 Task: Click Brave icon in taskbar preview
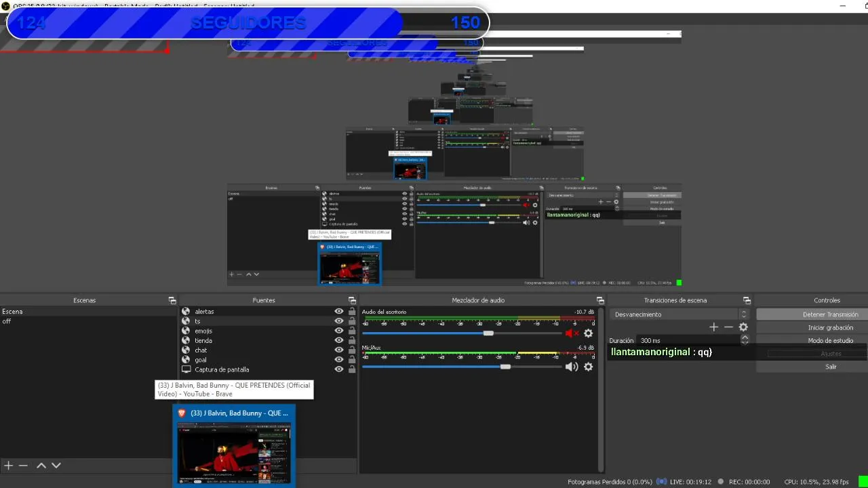(182, 413)
